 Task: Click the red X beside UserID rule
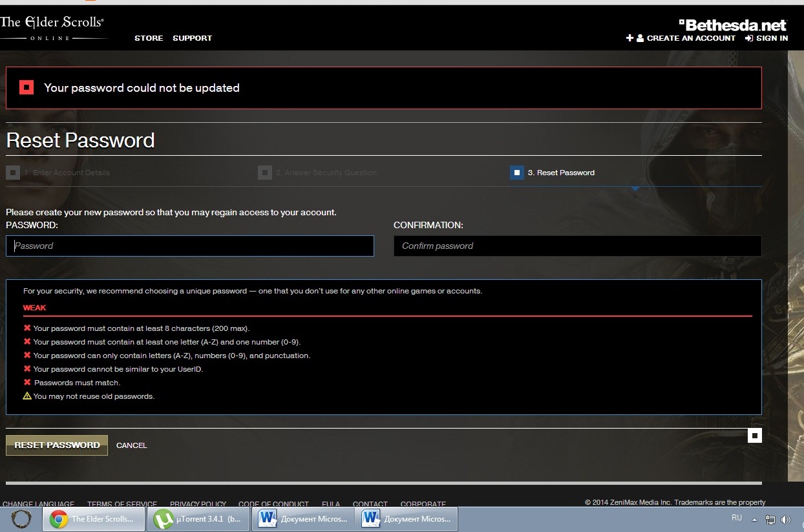[27, 368]
